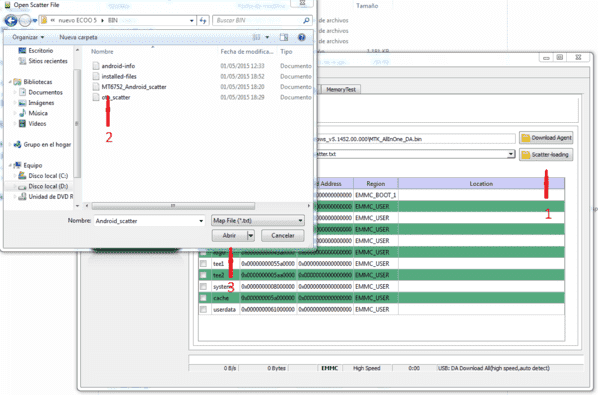Click the scroll-right arrow of the file list scrollbar

tap(309, 206)
